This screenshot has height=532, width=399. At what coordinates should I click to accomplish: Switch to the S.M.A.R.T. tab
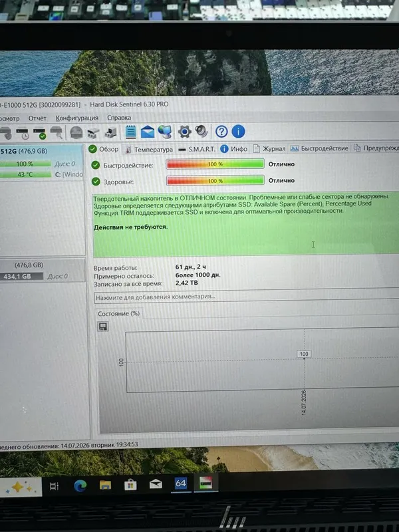[197, 149]
